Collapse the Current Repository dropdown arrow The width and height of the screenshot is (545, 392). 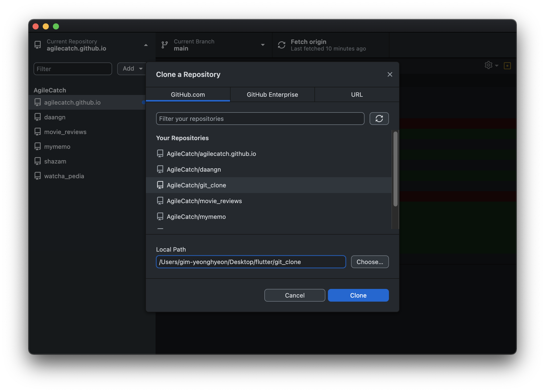pyautogui.click(x=146, y=45)
